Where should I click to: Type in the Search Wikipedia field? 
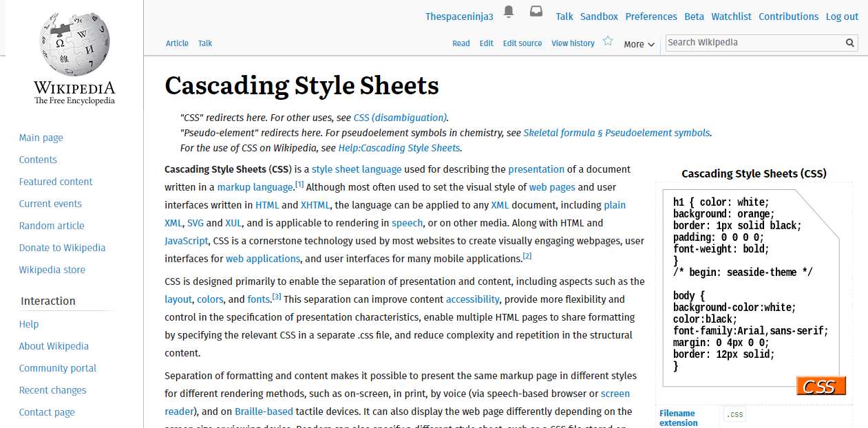[x=754, y=43]
